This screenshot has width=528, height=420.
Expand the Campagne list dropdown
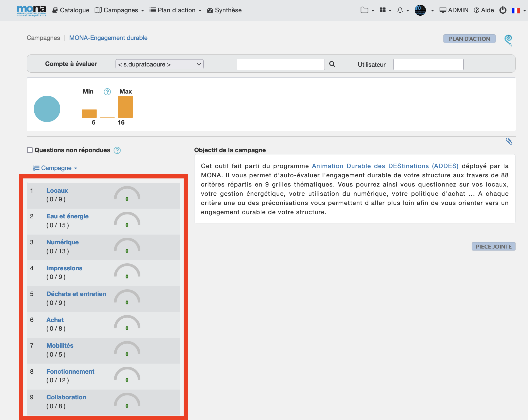pos(55,168)
